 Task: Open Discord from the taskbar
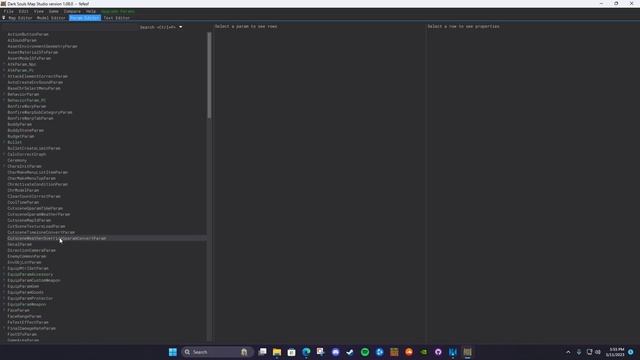336,352
